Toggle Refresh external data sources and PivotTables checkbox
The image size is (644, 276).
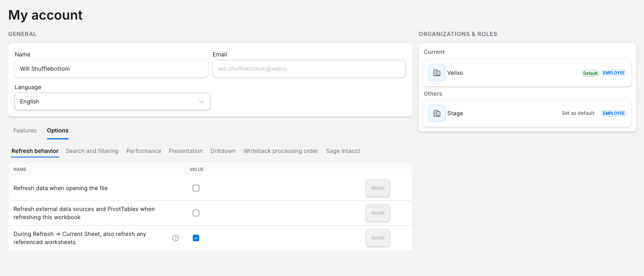coord(196,213)
